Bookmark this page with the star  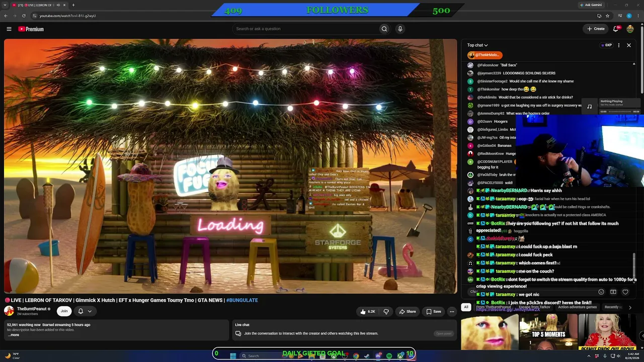[608, 16]
